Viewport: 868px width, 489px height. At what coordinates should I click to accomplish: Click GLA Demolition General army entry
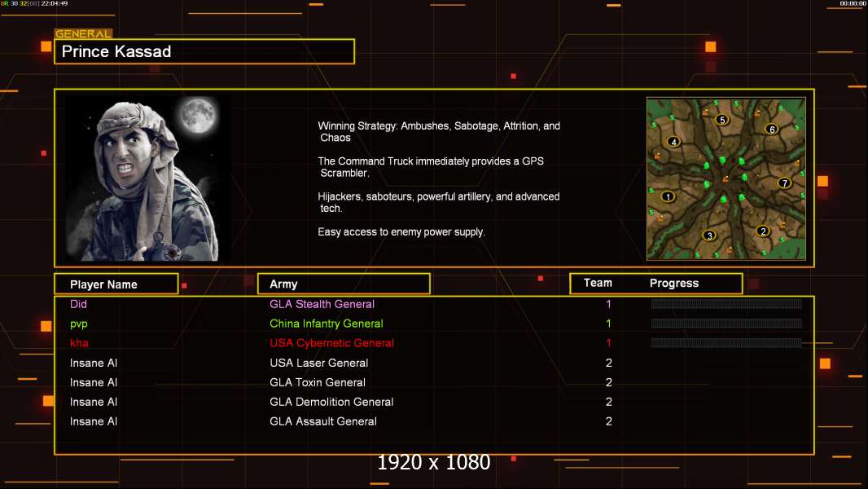click(x=331, y=402)
